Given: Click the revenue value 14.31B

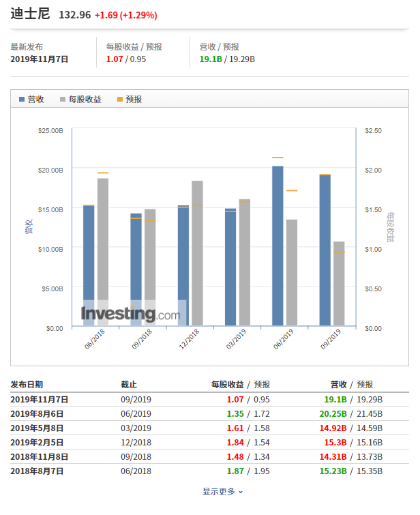Looking at the screenshot, I should click(x=333, y=457).
